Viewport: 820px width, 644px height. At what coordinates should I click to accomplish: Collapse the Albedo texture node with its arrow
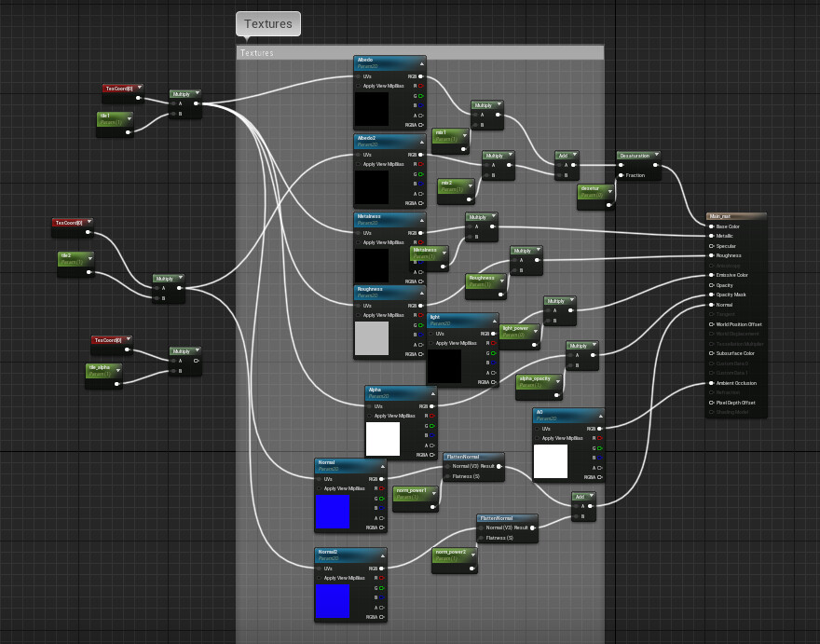421,63
